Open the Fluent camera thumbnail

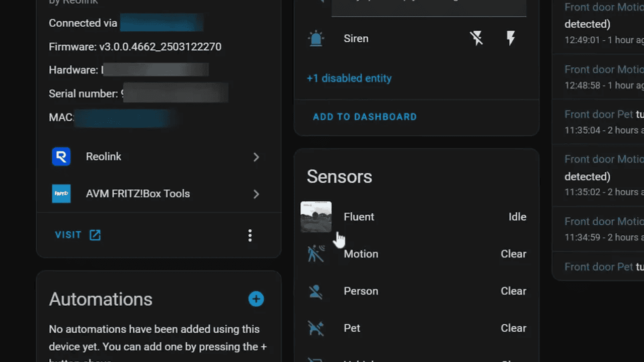click(x=316, y=217)
